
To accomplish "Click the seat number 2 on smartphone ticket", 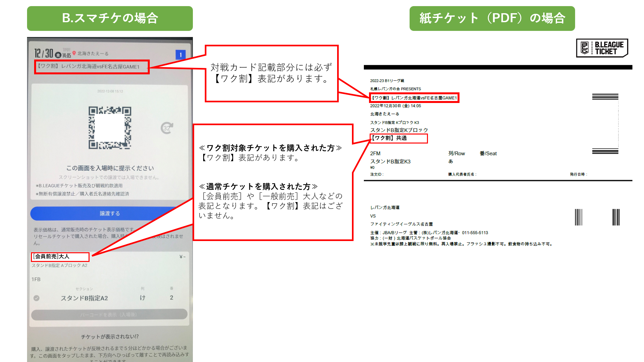I will tap(172, 298).
